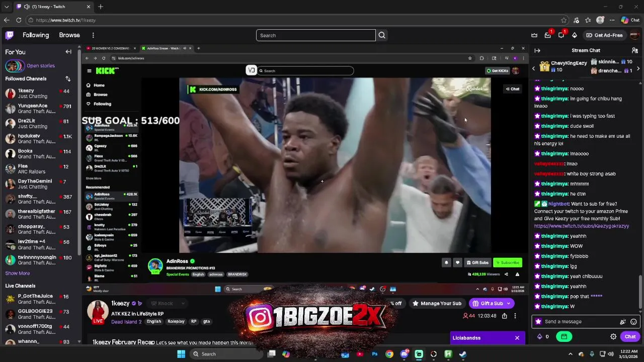Show next gift leaderboard entries
Viewport: 644px width, 362px height.
pos(638,69)
